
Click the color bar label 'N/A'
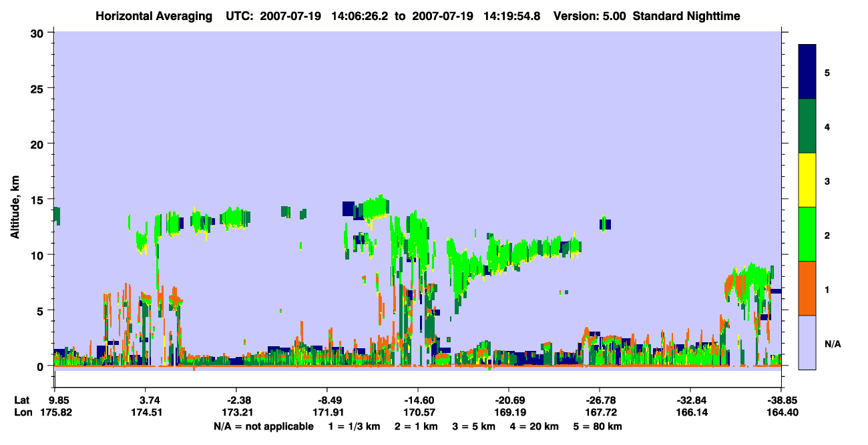coord(832,344)
